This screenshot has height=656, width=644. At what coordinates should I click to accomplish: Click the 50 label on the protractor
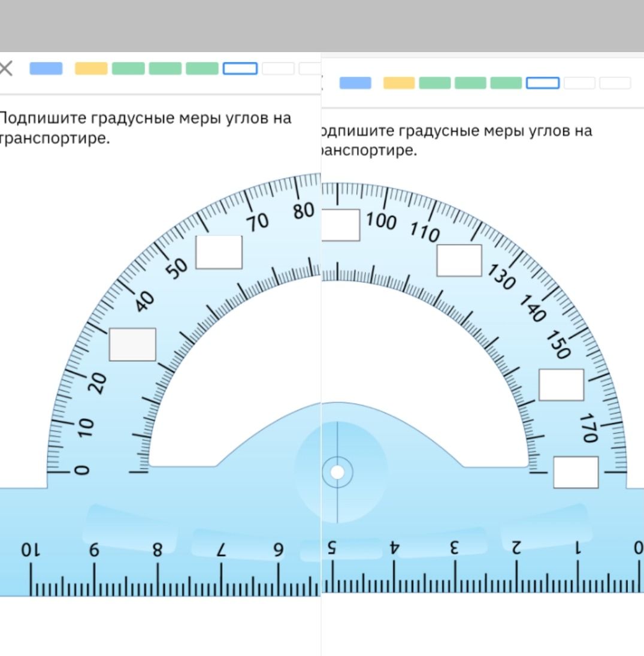pyautogui.click(x=177, y=268)
